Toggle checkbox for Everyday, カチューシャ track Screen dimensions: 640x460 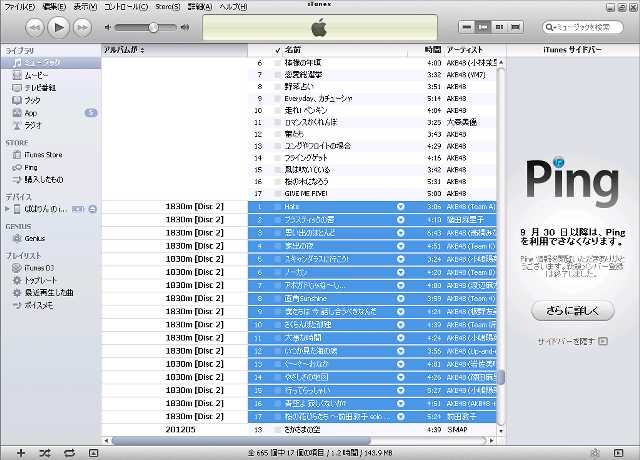click(278, 99)
